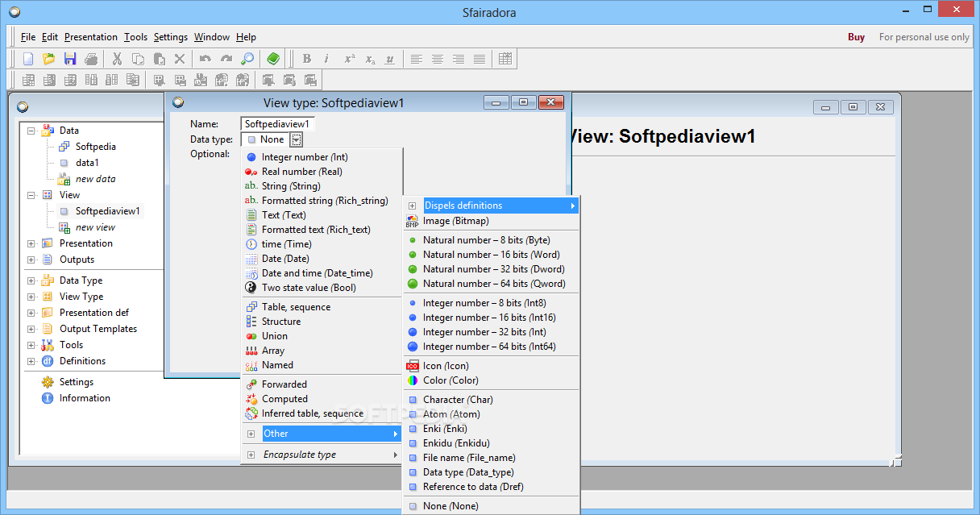Center text using the alignment toolbar icon
This screenshot has width=980, height=515.
(438, 59)
